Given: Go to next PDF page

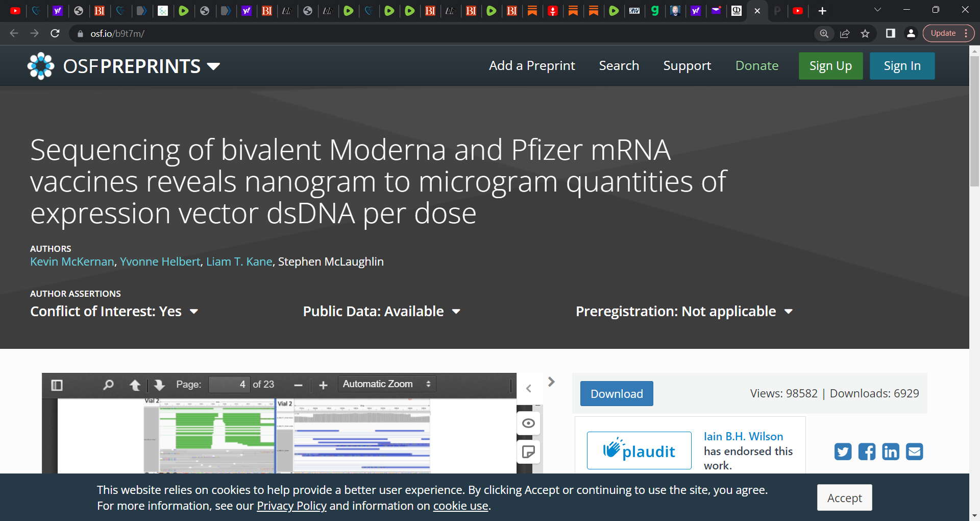Looking at the screenshot, I should pos(159,385).
